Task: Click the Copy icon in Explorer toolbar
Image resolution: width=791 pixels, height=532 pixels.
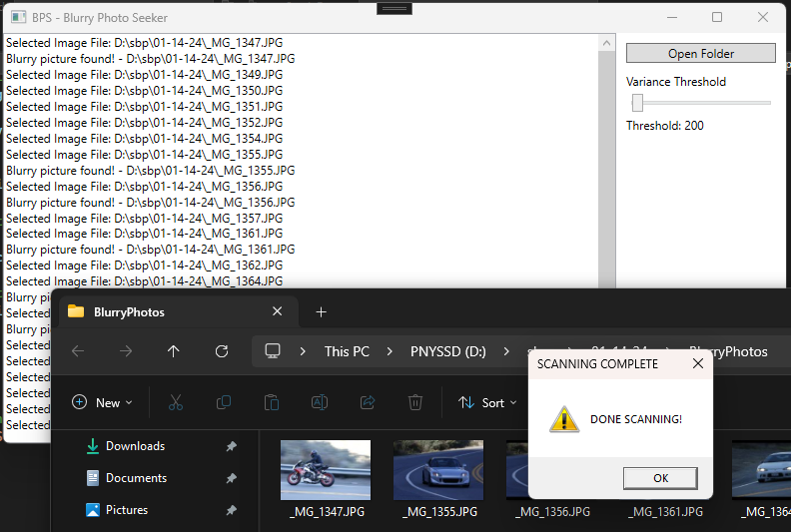Action: (x=224, y=402)
